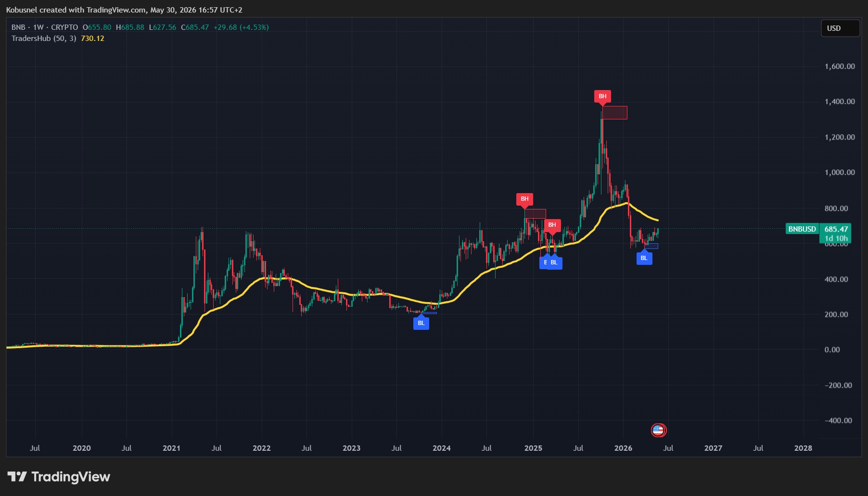Click the change value +29.68 (+4.53%)
Image resolution: width=868 pixels, height=496 pixels.
(241, 27)
